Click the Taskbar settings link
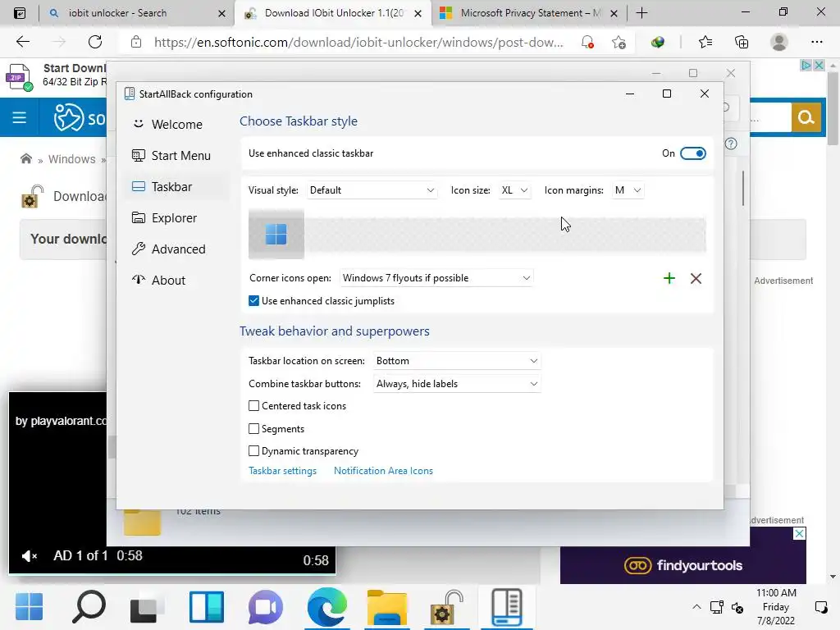The width and height of the screenshot is (840, 630). click(282, 471)
